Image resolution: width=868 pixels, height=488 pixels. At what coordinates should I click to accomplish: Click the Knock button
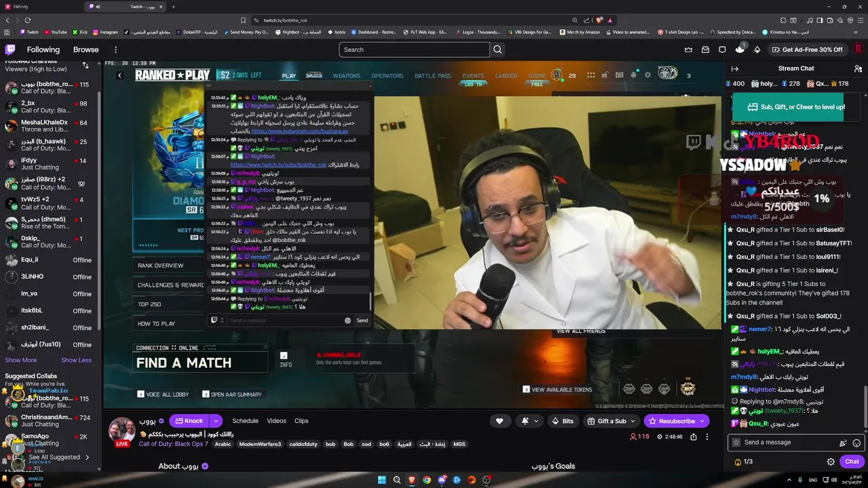point(189,421)
